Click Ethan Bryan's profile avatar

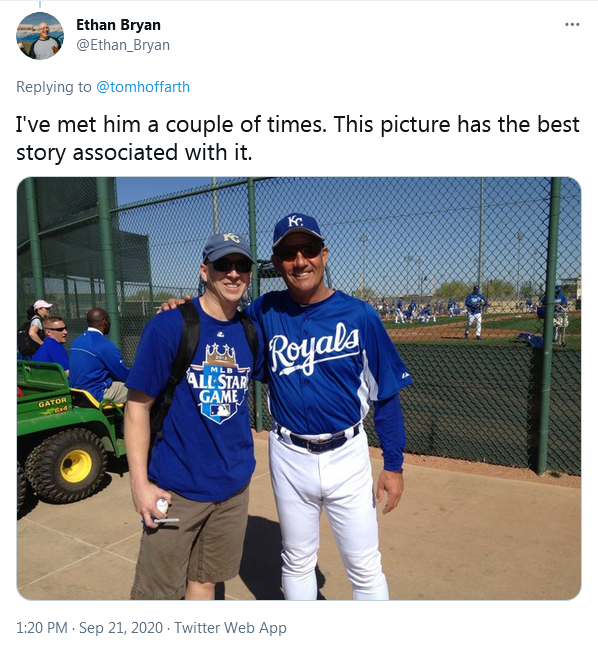[x=40, y=36]
